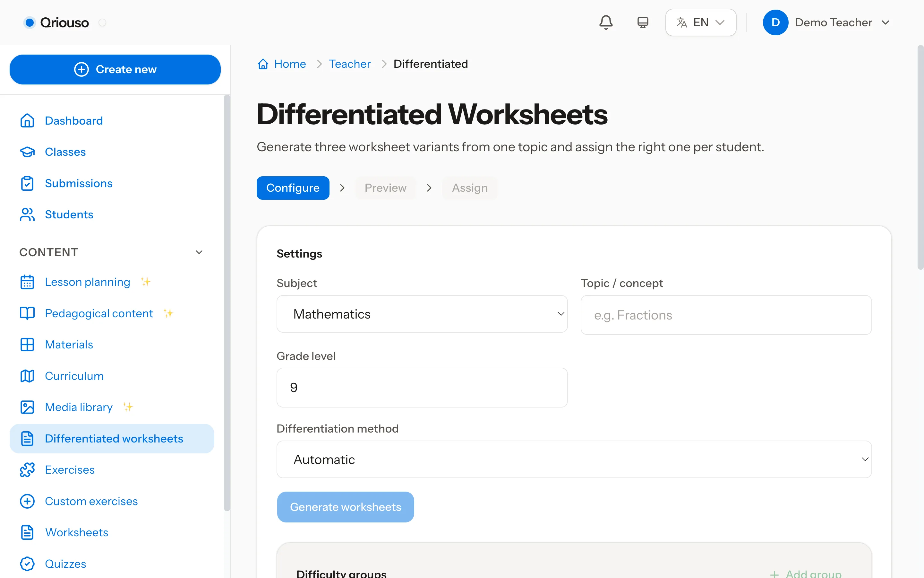Open the Differentiation method dropdown
Screen dimensions: 924x578
point(574,460)
